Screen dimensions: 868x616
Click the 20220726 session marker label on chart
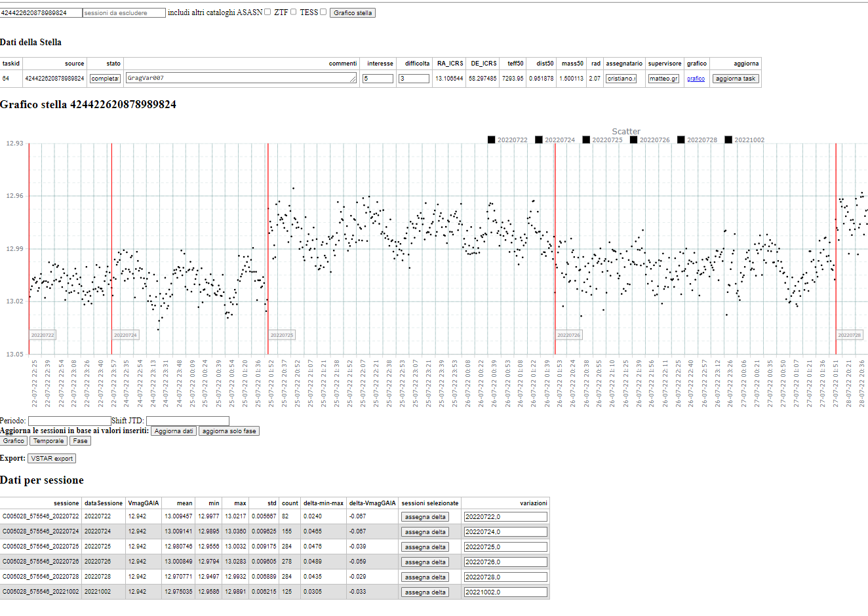[x=568, y=335]
